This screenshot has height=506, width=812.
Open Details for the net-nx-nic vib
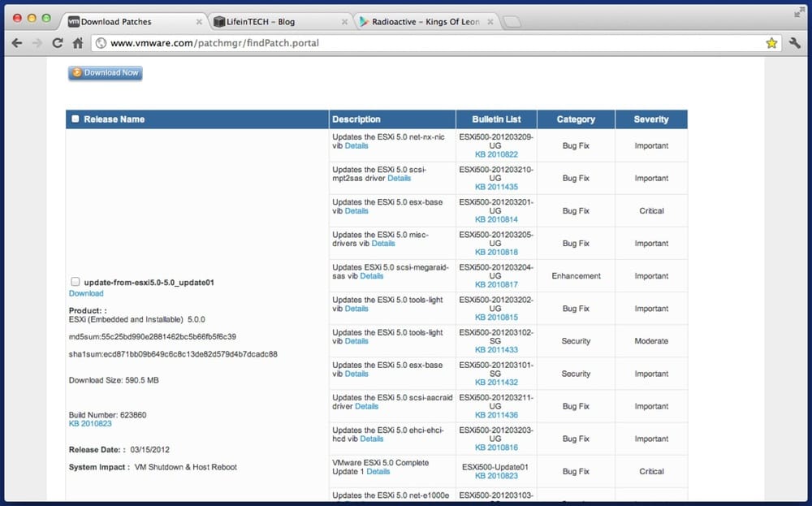coord(356,146)
